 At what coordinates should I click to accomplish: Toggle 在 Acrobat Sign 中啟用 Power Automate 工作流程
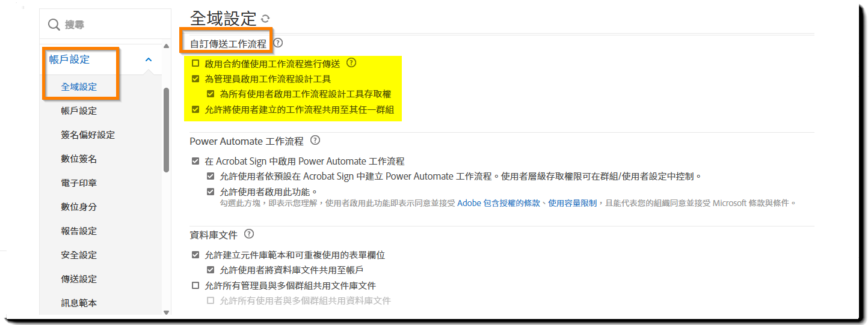(x=195, y=162)
